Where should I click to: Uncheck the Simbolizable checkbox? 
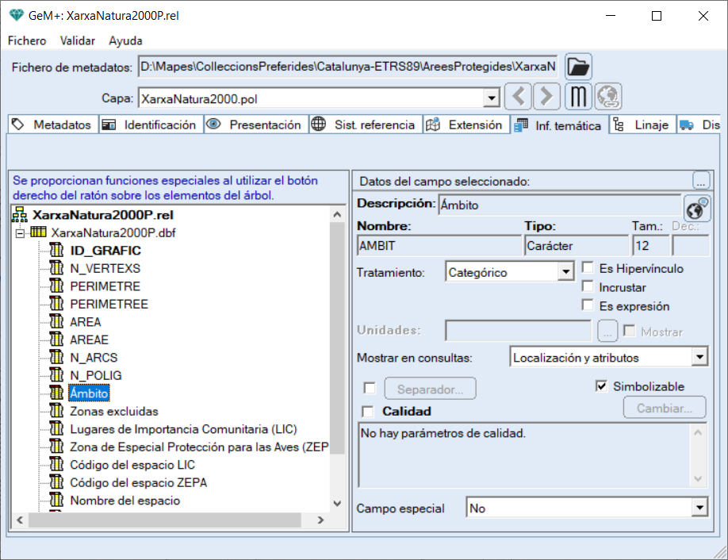coord(602,386)
